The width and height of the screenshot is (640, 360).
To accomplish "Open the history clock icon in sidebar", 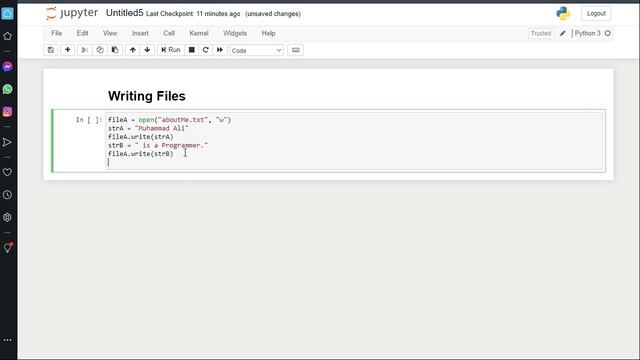I will click(x=7, y=195).
